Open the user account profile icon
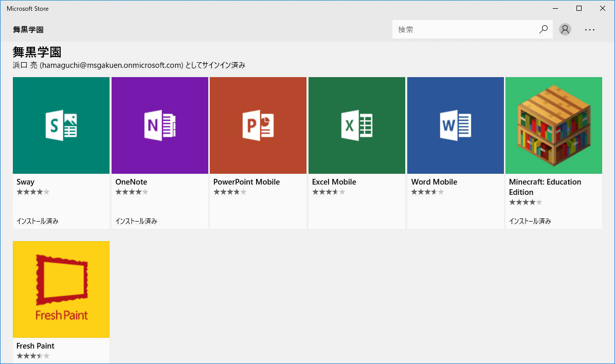 [565, 29]
